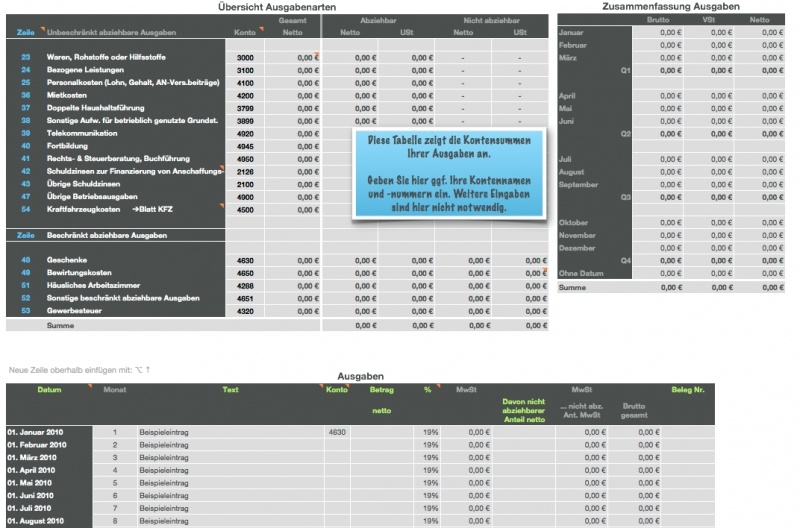
Task: Click the comment marker on the Waren Gesamt Netto cell
Action: point(319,54)
